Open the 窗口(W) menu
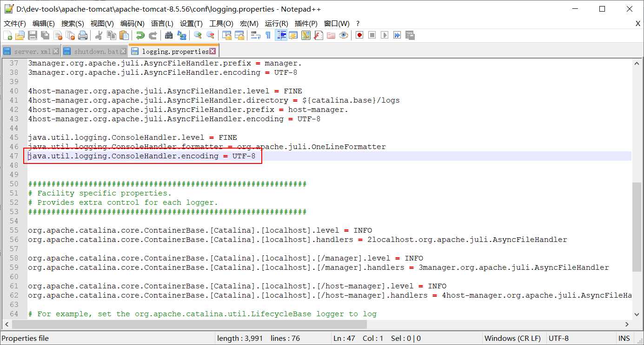 (337, 24)
